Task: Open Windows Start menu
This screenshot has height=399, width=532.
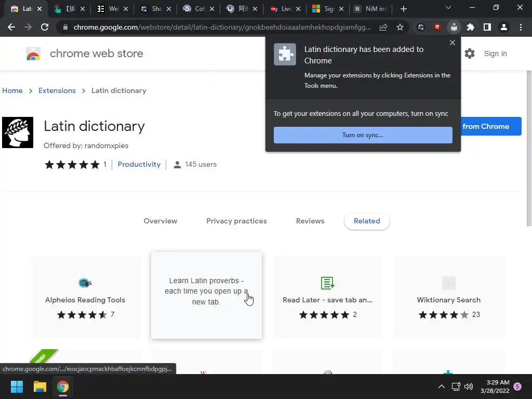Action: pyautogui.click(x=17, y=387)
